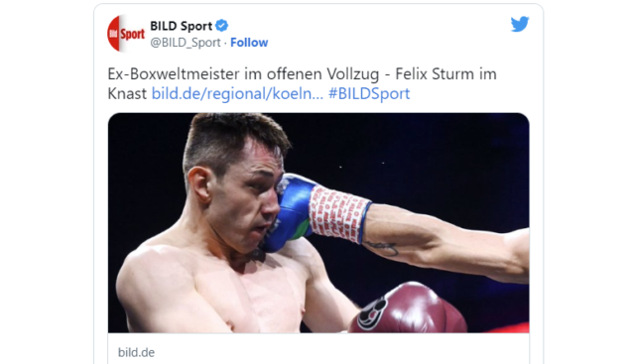Click the dark red boxing glove in photo
Screen dimensions: 630x364
tap(407, 308)
